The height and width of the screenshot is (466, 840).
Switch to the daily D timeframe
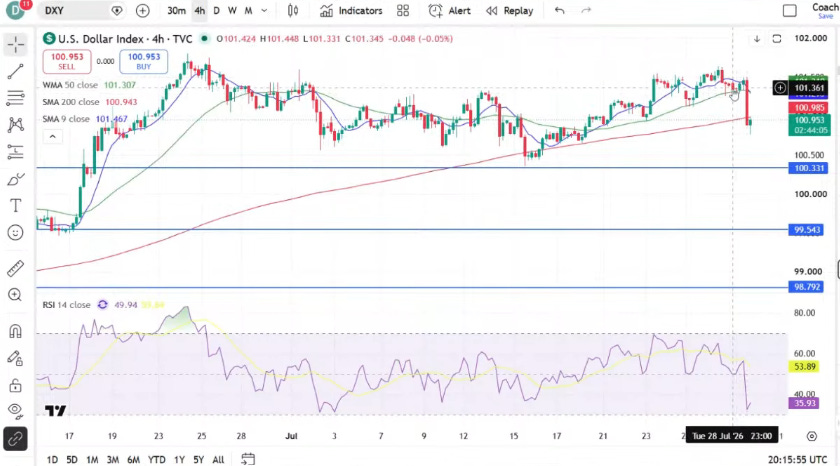(216, 10)
